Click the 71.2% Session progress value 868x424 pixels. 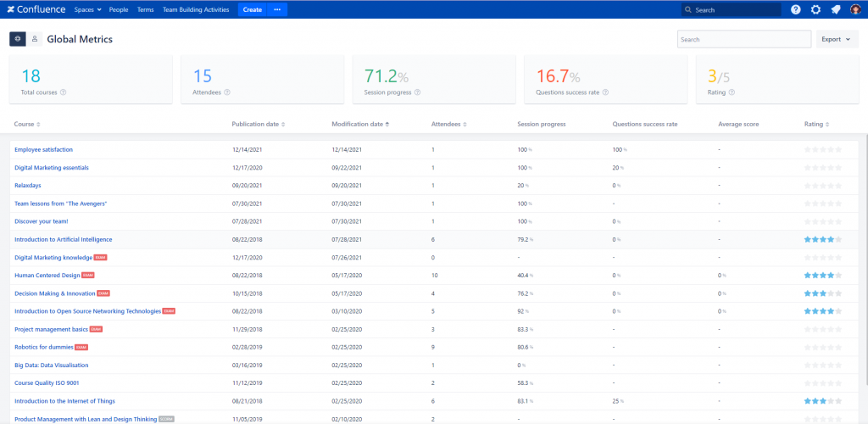[x=387, y=76]
